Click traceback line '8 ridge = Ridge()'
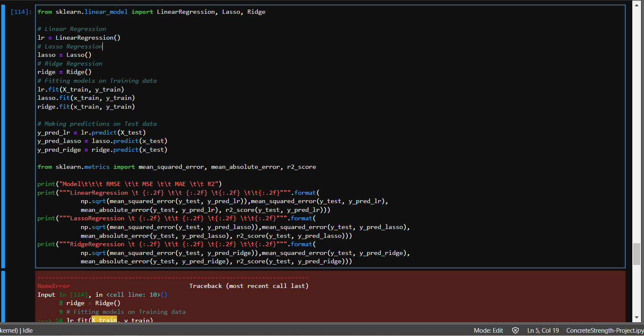Viewport: 644px width, 336px height. click(x=90, y=303)
